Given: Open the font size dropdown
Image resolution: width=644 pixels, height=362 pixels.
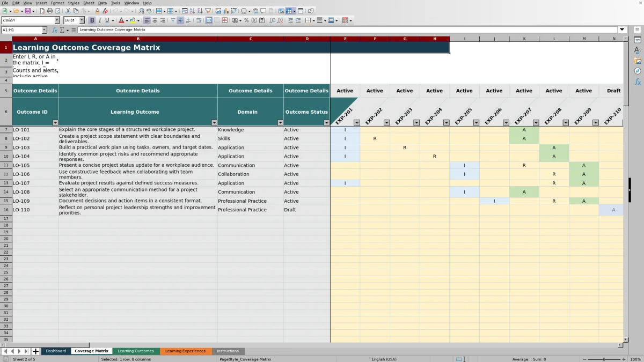Looking at the screenshot, I should 82,20.
